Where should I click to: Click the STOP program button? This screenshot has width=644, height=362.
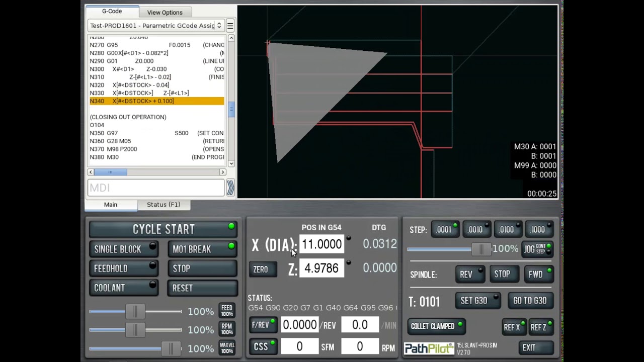coord(202,268)
